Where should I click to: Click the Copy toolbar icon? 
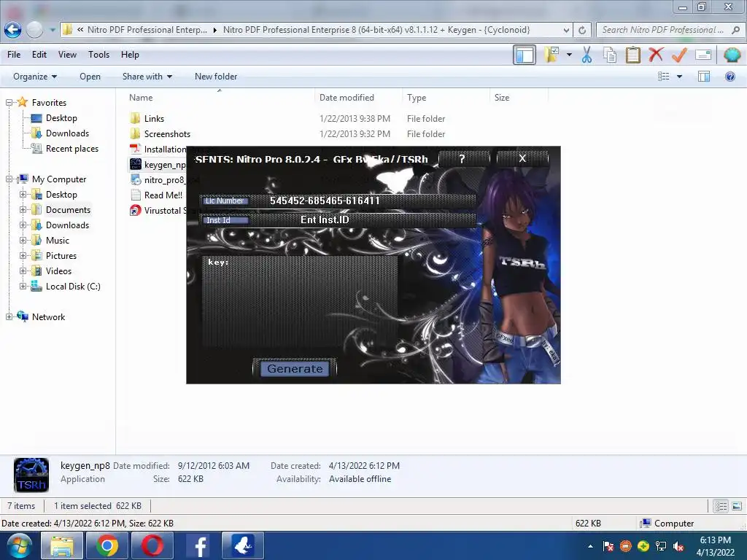tap(610, 55)
